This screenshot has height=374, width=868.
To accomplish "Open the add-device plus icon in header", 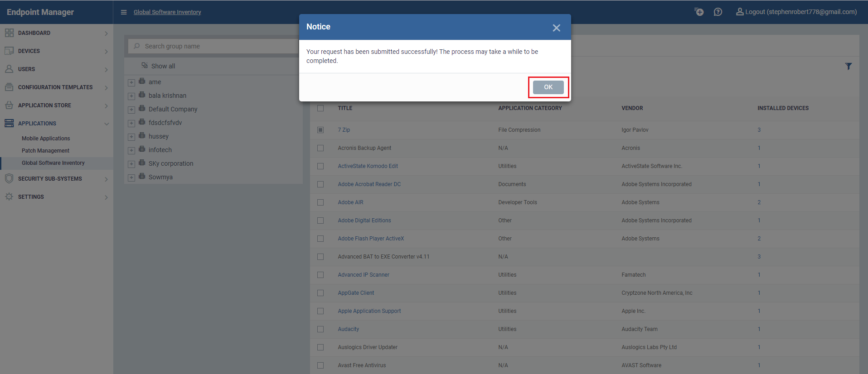I will 699,12.
